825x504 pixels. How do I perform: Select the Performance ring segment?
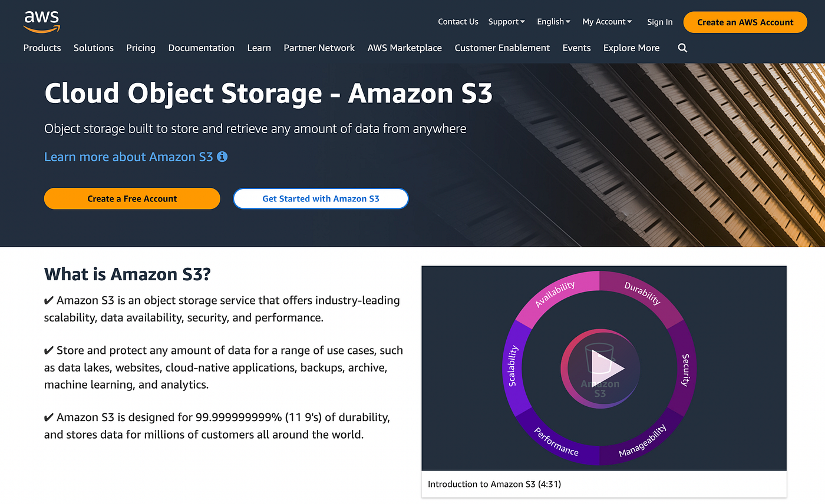click(556, 442)
